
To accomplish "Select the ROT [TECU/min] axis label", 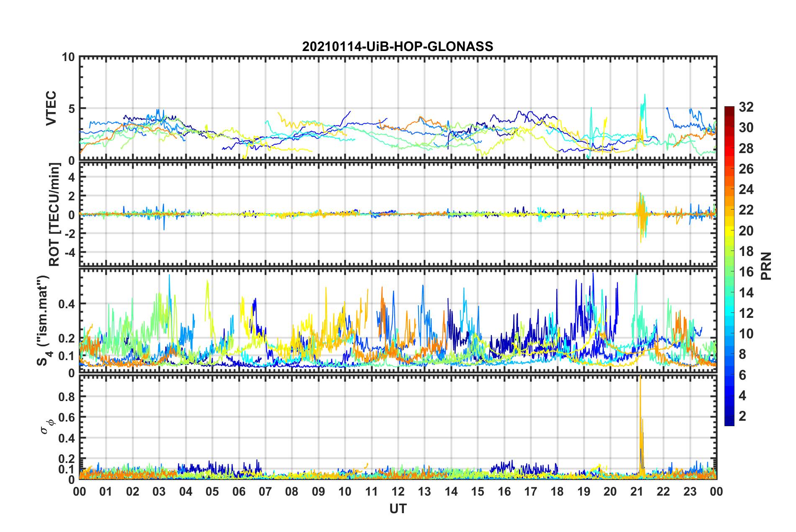I will (x=54, y=215).
